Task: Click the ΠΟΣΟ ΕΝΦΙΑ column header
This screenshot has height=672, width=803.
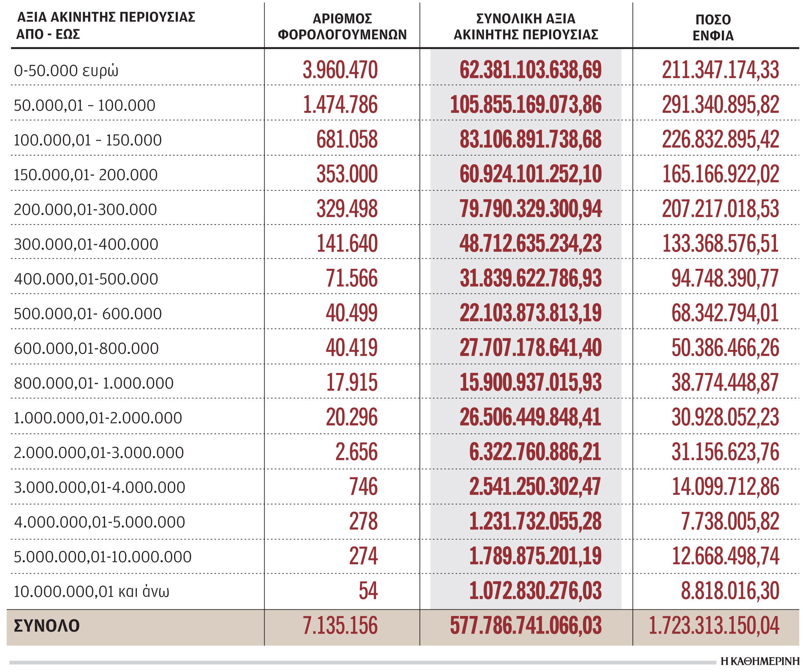Action: pos(713,27)
